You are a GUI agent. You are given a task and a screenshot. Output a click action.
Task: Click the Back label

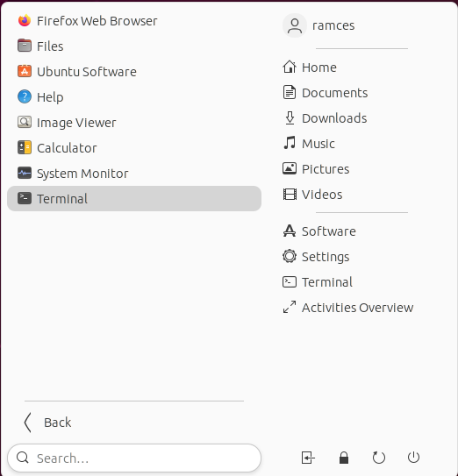tap(57, 423)
